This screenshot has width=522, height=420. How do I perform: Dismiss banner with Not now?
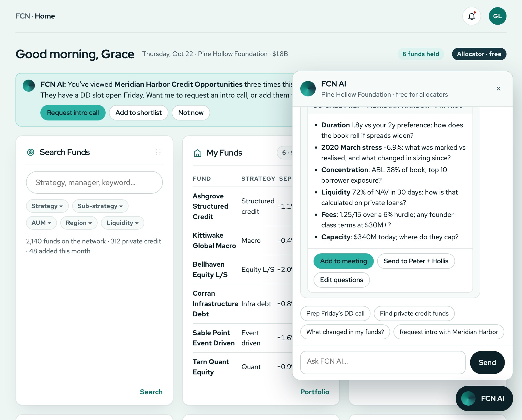[x=191, y=113]
